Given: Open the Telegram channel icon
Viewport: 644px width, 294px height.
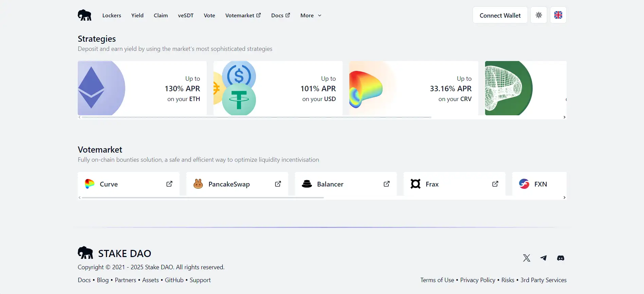Looking at the screenshot, I should (x=544, y=258).
